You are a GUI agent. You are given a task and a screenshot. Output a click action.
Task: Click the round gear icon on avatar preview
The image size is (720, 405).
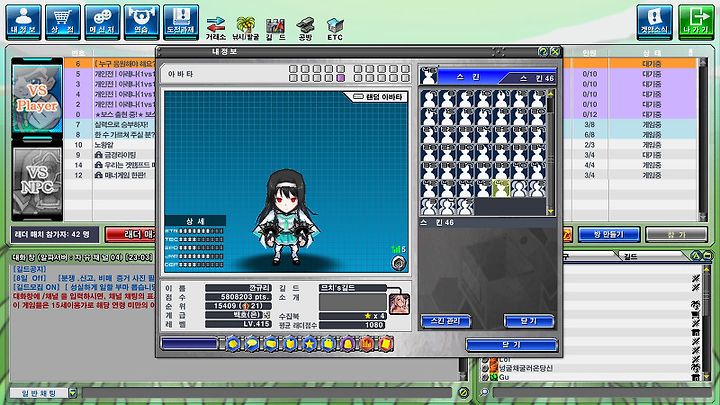click(398, 263)
